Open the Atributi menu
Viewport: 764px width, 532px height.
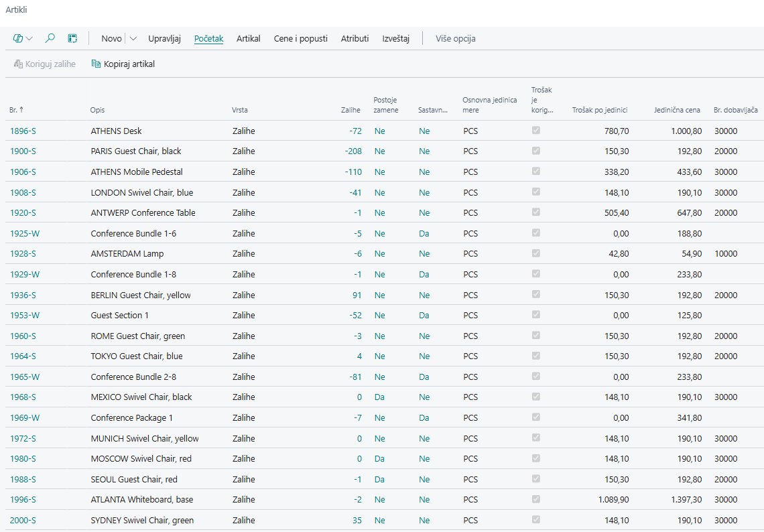pos(355,39)
